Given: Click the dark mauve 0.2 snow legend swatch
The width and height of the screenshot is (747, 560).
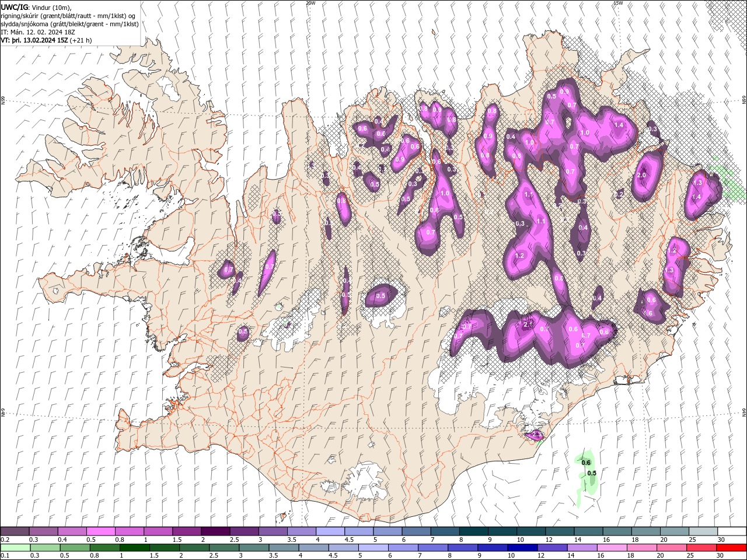Looking at the screenshot, I should pos(15,531).
